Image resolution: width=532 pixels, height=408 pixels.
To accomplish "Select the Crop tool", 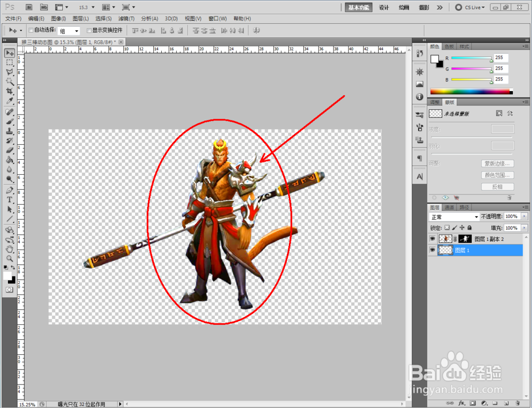I will click(10, 91).
